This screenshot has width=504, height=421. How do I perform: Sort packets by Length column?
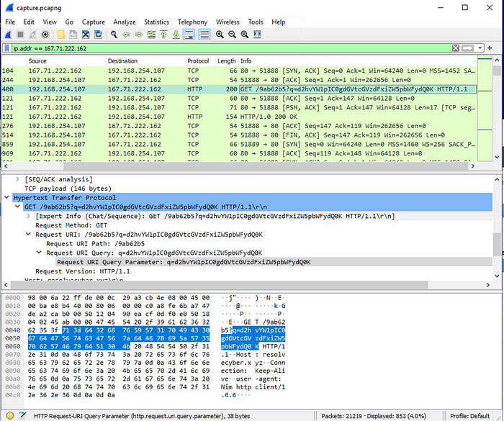(x=227, y=60)
